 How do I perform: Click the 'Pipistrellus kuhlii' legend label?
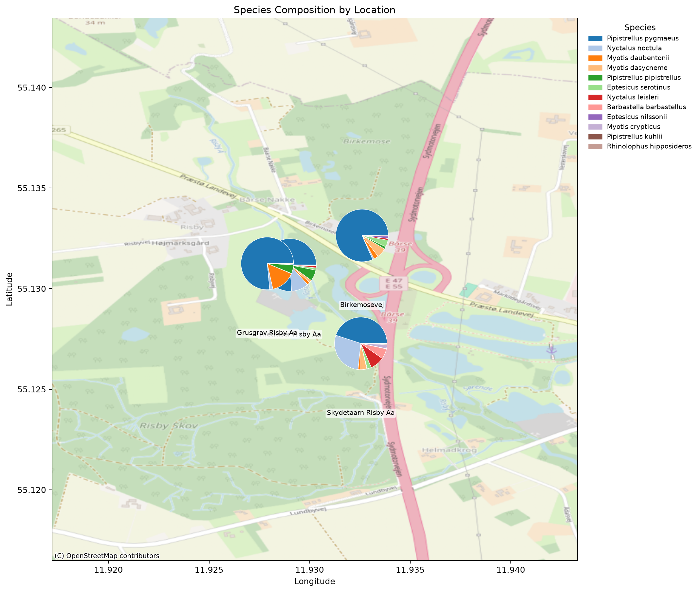point(635,137)
